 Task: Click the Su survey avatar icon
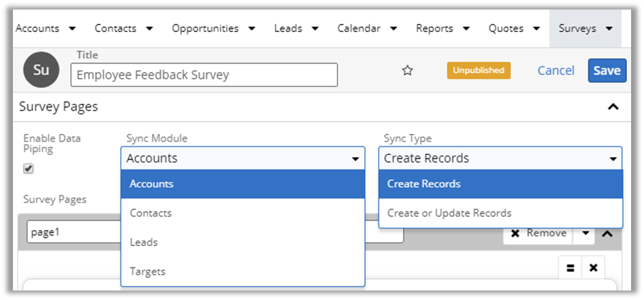click(41, 71)
